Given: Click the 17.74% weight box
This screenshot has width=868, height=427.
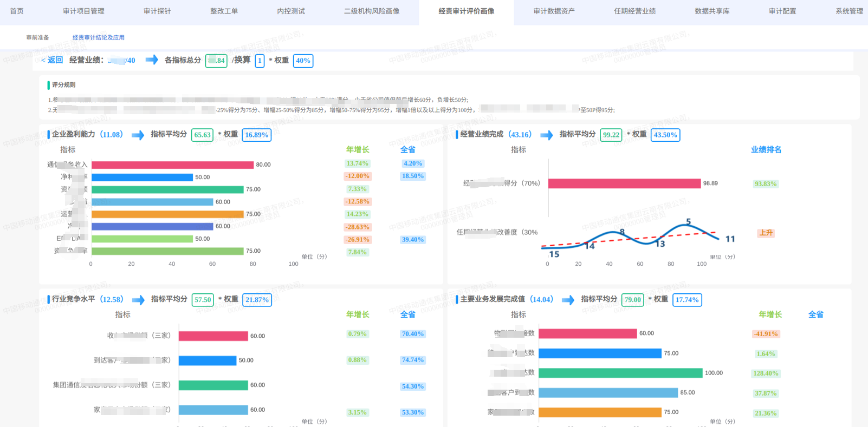Looking at the screenshot, I should 687,300.
